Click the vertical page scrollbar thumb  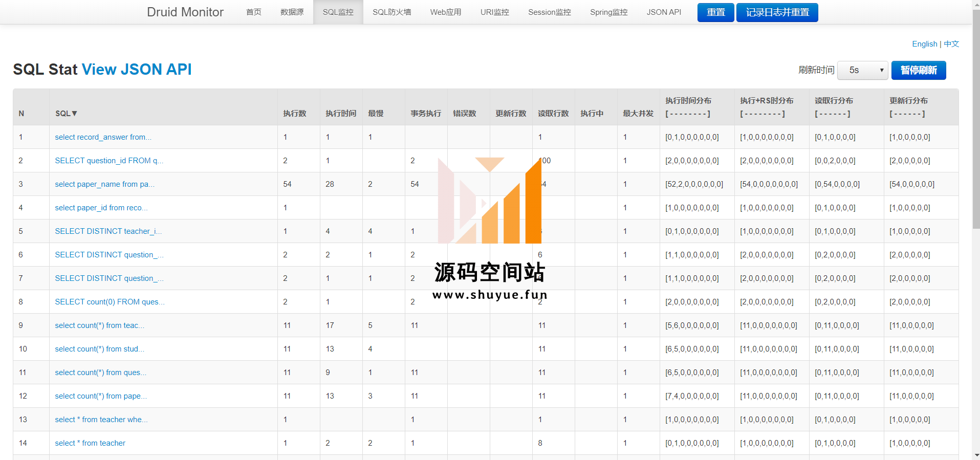coord(976,118)
